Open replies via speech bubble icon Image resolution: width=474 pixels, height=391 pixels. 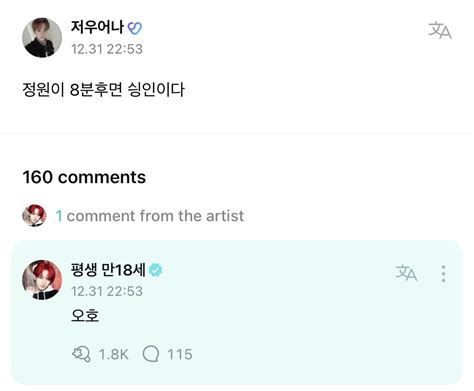(x=151, y=354)
